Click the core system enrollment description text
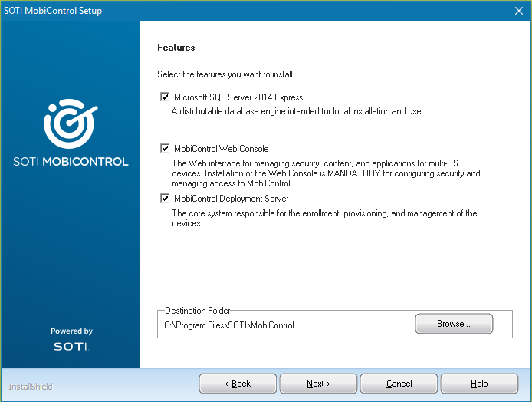532x402 pixels. (324, 219)
